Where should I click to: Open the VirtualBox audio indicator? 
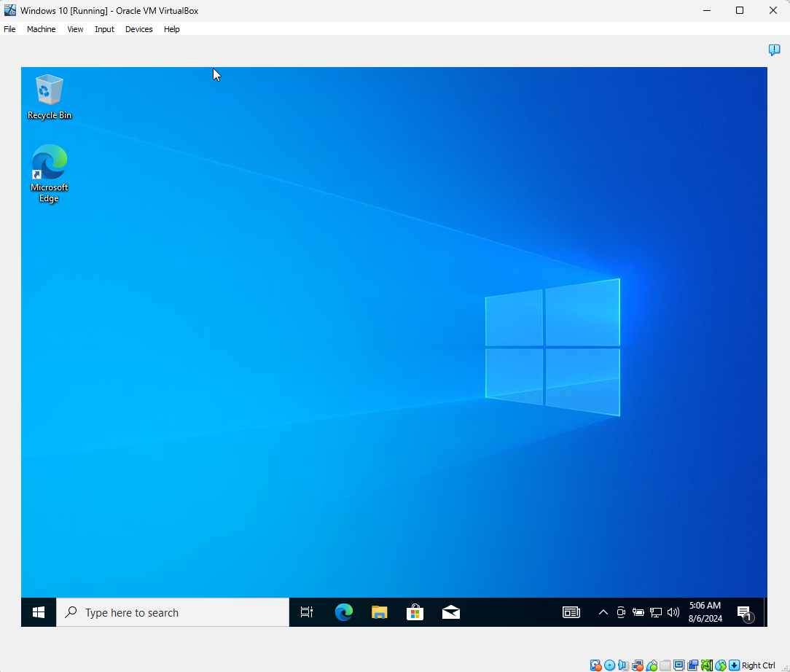tap(623, 665)
